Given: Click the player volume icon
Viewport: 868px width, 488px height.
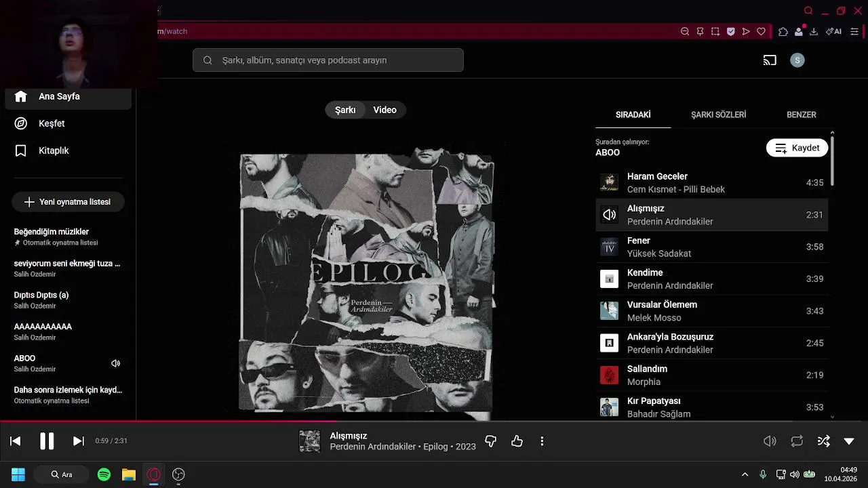Looking at the screenshot, I should click(x=770, y=441).
